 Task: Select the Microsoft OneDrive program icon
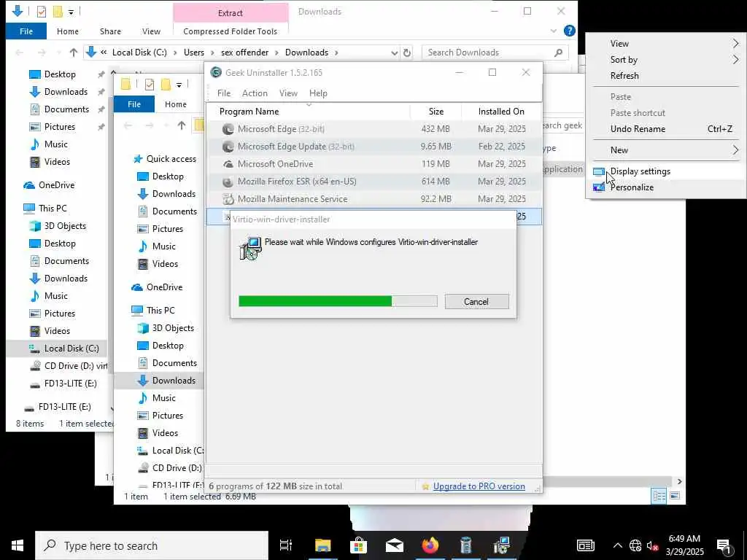click(228, 164)
